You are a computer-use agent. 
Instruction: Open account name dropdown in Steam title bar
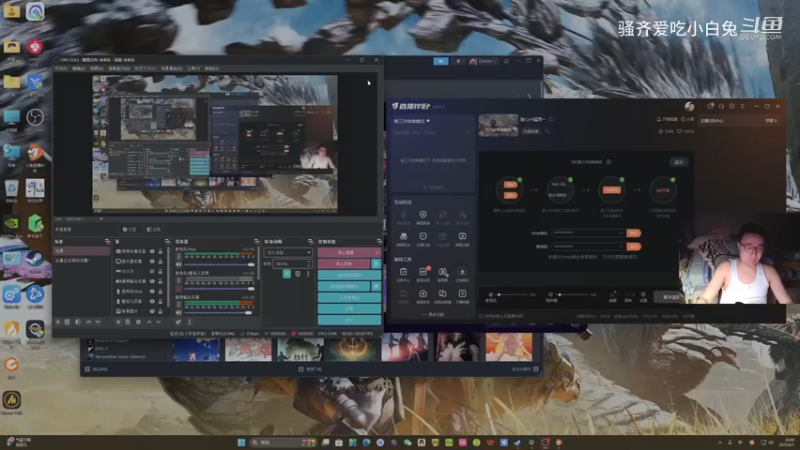(483, 61)
